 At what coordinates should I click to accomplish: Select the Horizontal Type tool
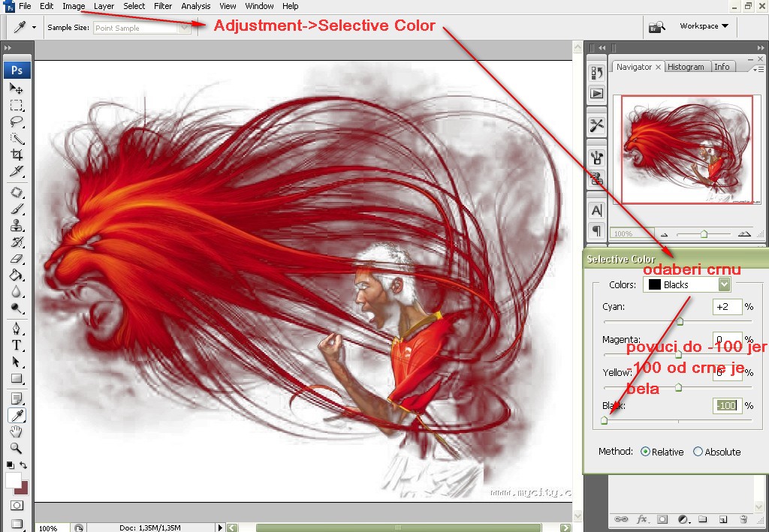[17, 345]
